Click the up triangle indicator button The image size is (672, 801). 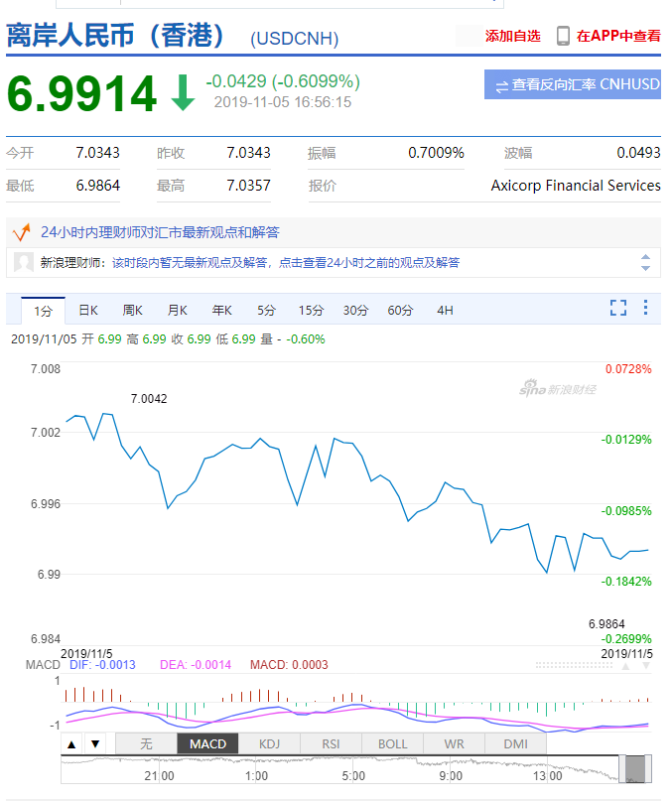(72, 743)
